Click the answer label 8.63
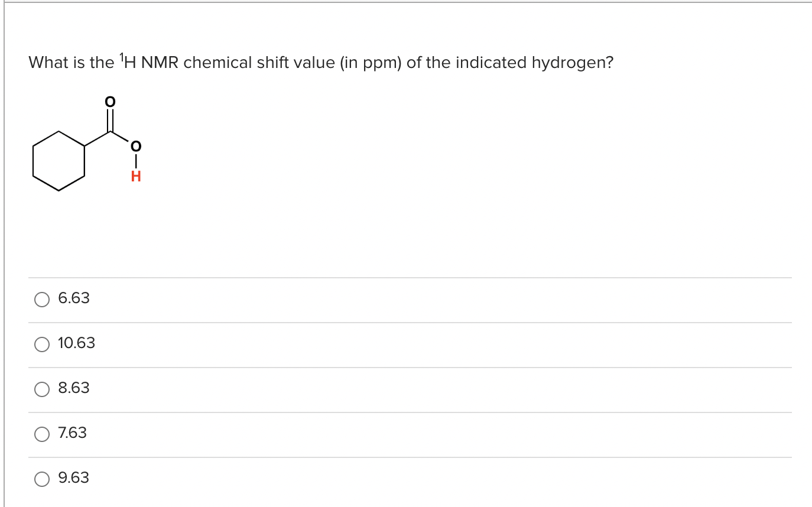 [x=73, y=388]
